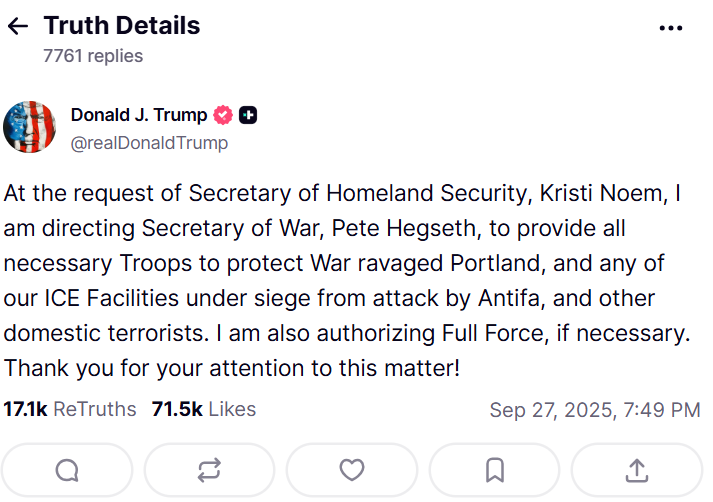This screenshot has height=502, width=713.
Task: Click the Likes label text
Action: tap(233, 409)
